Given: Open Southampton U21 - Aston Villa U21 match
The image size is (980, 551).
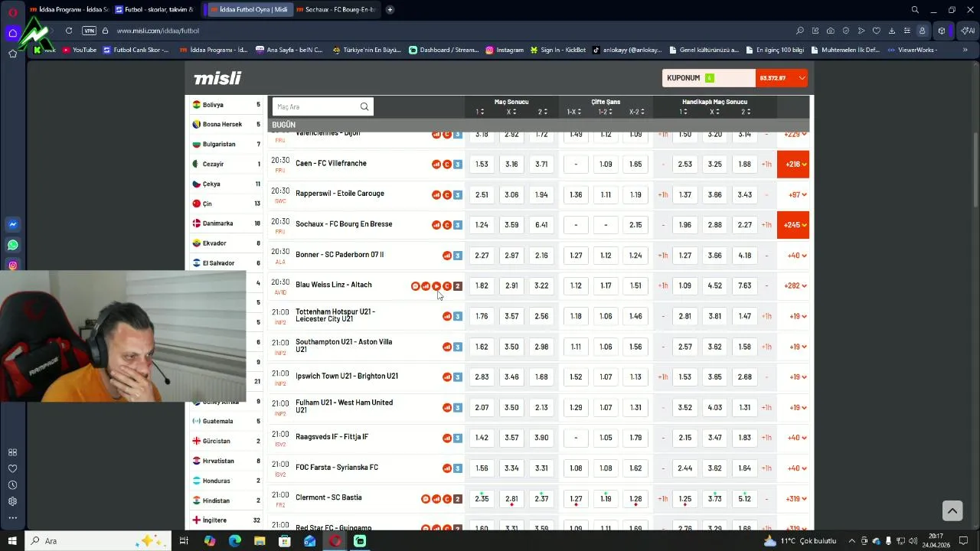Looking at the screenshot, I should pos(344,346).
